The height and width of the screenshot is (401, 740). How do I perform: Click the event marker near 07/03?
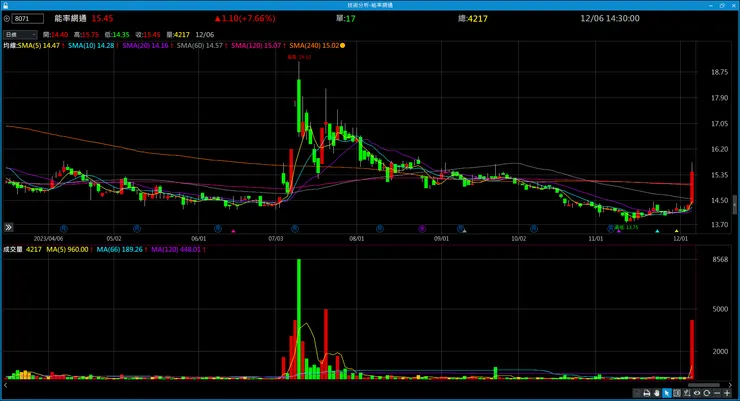coord(294,229)
